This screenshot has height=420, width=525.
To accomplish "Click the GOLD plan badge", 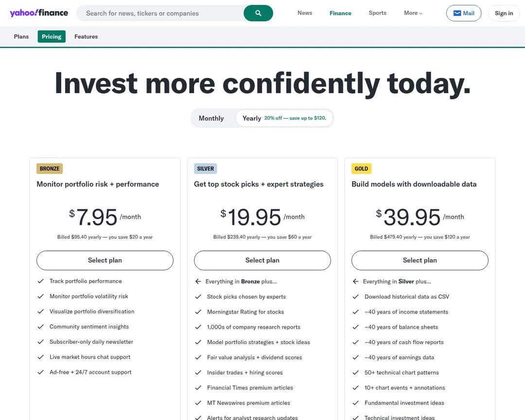I will (x=361, y=169).
